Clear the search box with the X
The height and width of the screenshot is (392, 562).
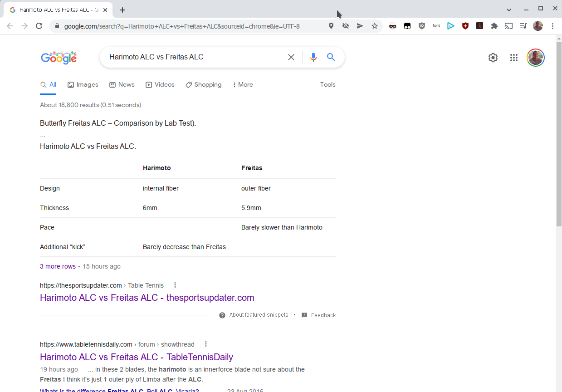click(291, 57)
